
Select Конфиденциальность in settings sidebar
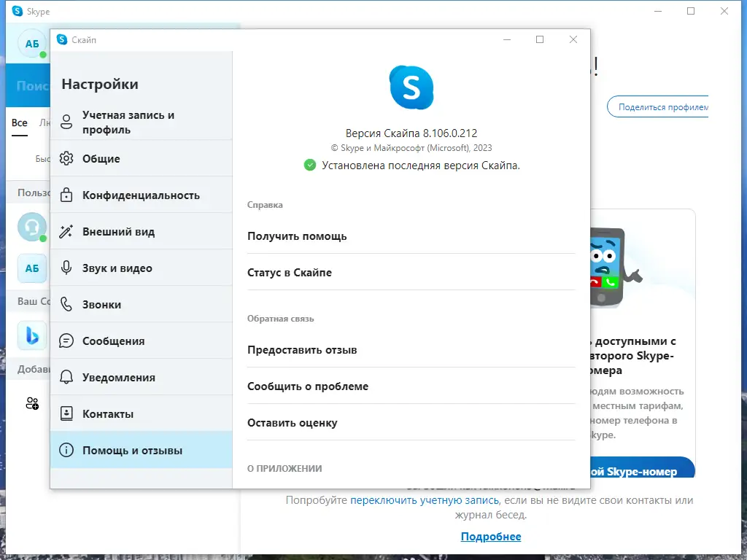click(x=141, y=195)
